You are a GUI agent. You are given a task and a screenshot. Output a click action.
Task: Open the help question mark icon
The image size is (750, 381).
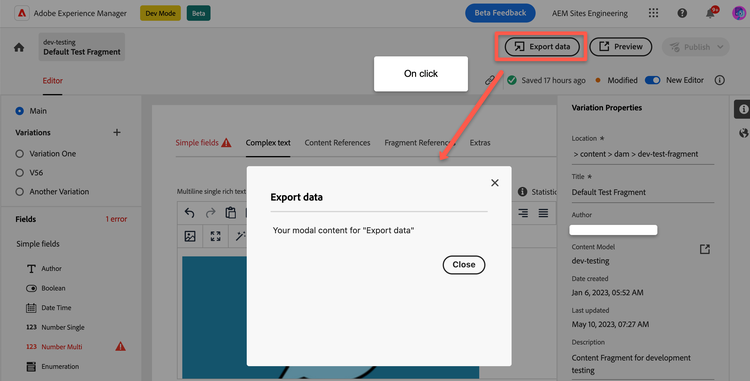(682, 13)
